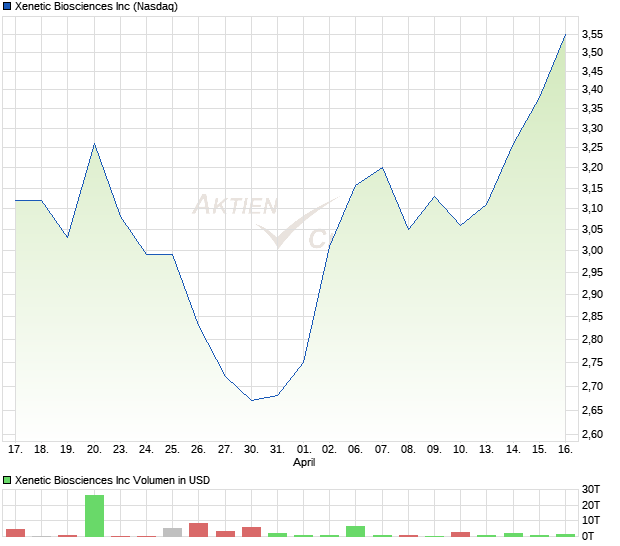Viewport: 620px width, 546px height.
Task: Click the 19. date label
Action: 67,450
